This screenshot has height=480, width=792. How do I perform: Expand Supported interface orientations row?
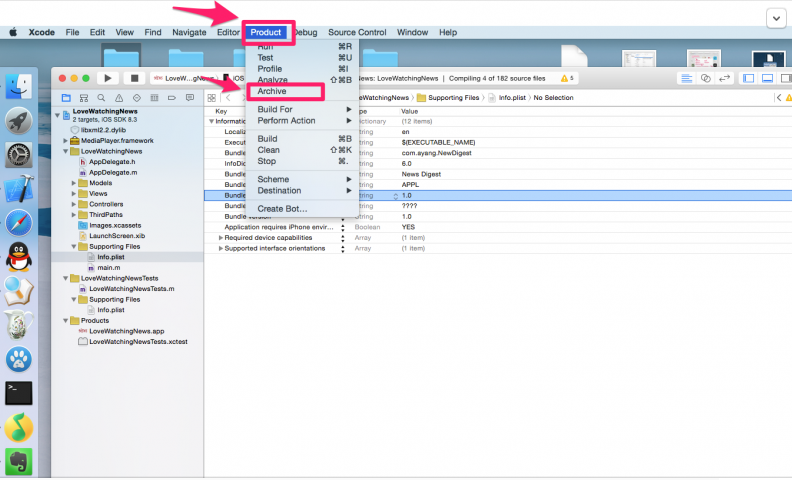click(x=220, y=248)
